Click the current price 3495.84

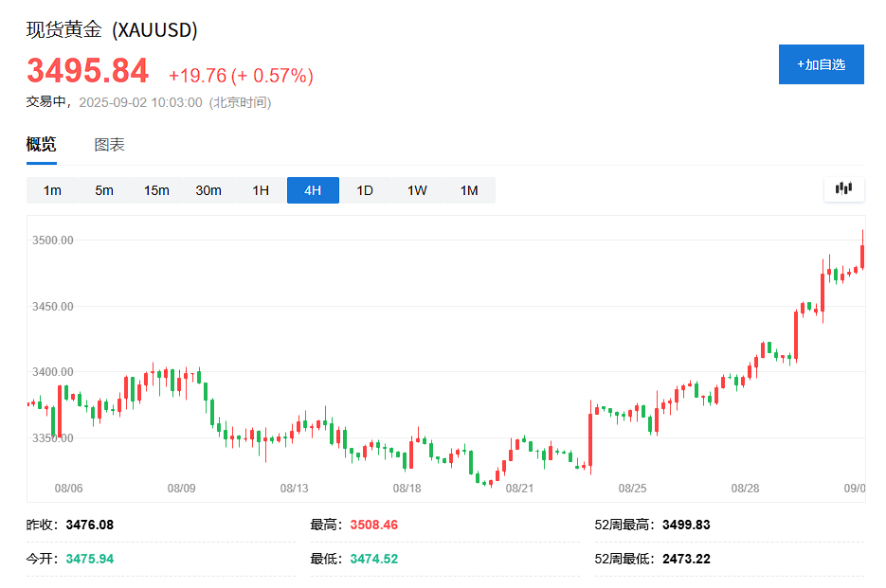click(87, 72)
